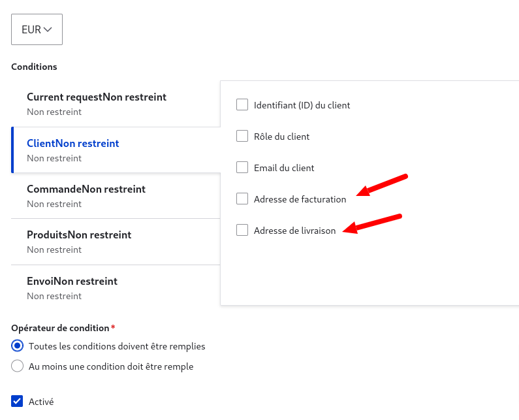Select 'Toutes les conditions doivent être remplies' radio
The width and height of the screenshot is (519, 420).
click(18, 346)
